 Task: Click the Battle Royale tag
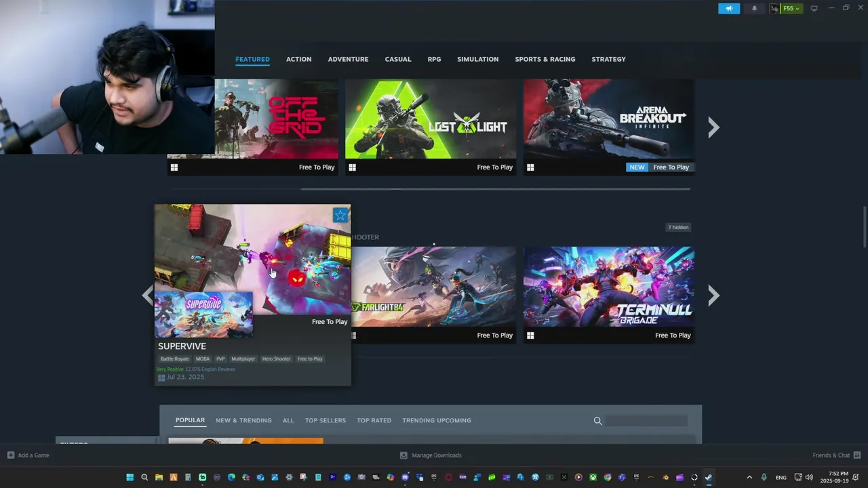pos(175,359)
